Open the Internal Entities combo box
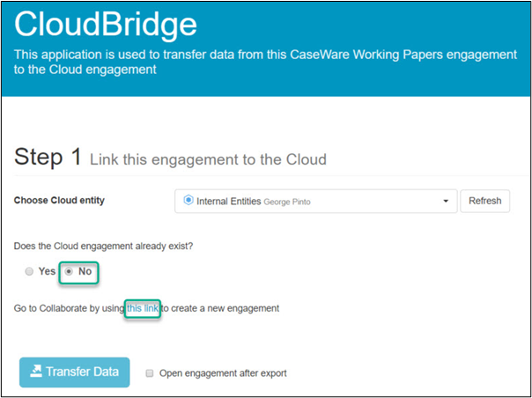532x398 pixels. click(315, 202)
